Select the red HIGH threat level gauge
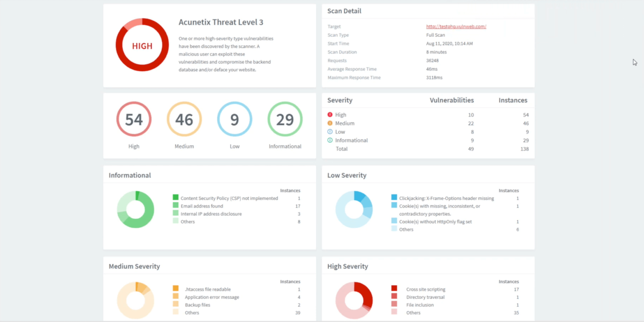The height and width of the screenshot is (322, 644). point(142,44)
